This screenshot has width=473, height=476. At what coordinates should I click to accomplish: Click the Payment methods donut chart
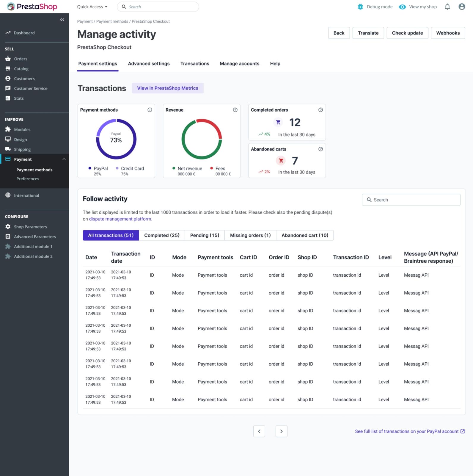click(x=116, y=139)
